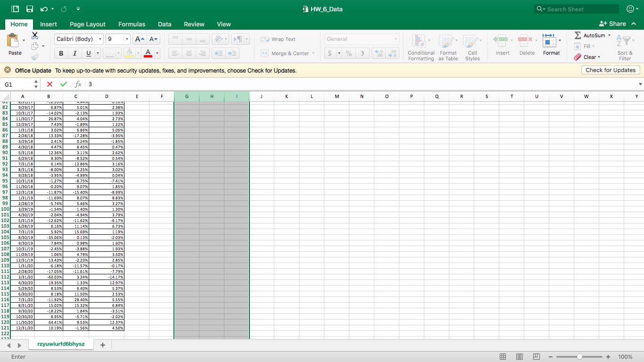Click the fx insert function icon
Image resolution: width=644 pixels, height=362 pixels.
coord(78,84)
